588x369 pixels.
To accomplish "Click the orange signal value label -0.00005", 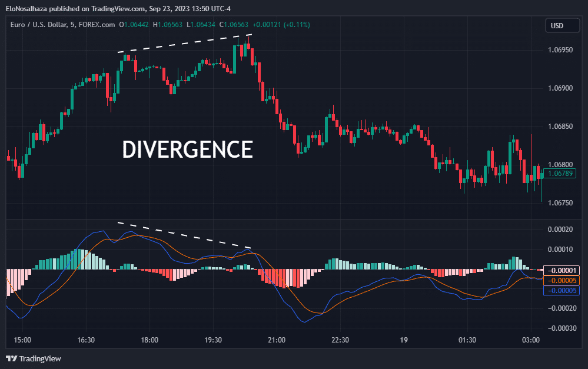I will [562, 281].
